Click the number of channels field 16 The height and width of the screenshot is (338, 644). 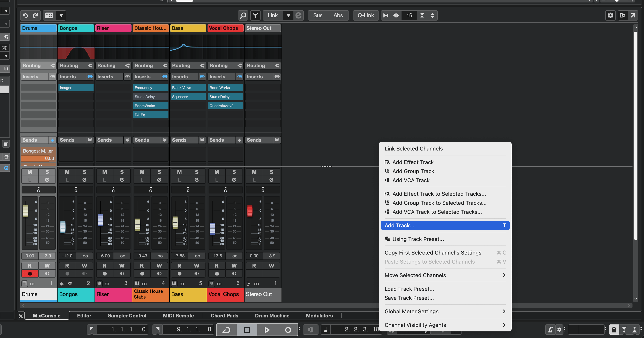(x=409, y=15)
